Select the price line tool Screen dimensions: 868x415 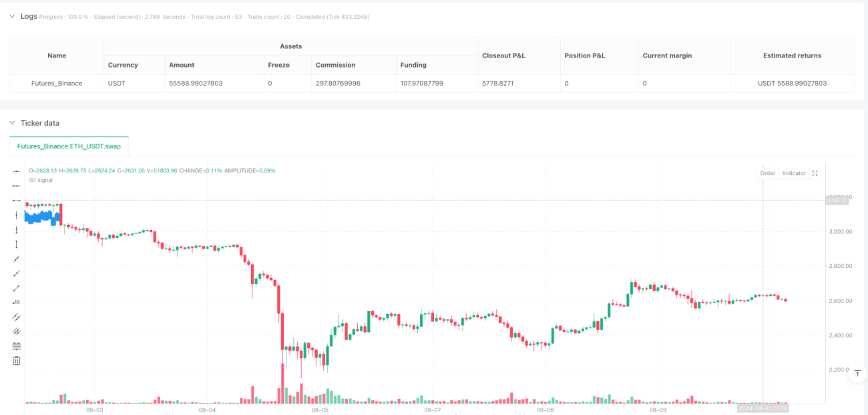coord(17,302)
